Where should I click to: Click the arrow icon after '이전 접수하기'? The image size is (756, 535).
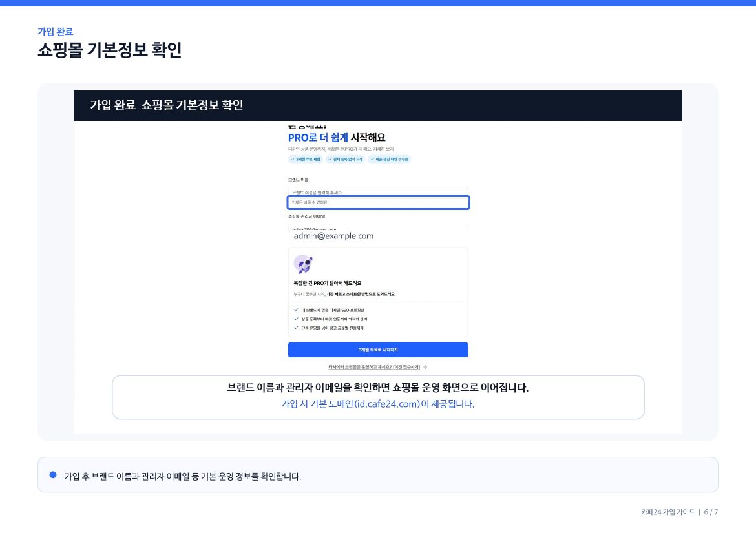425,367
